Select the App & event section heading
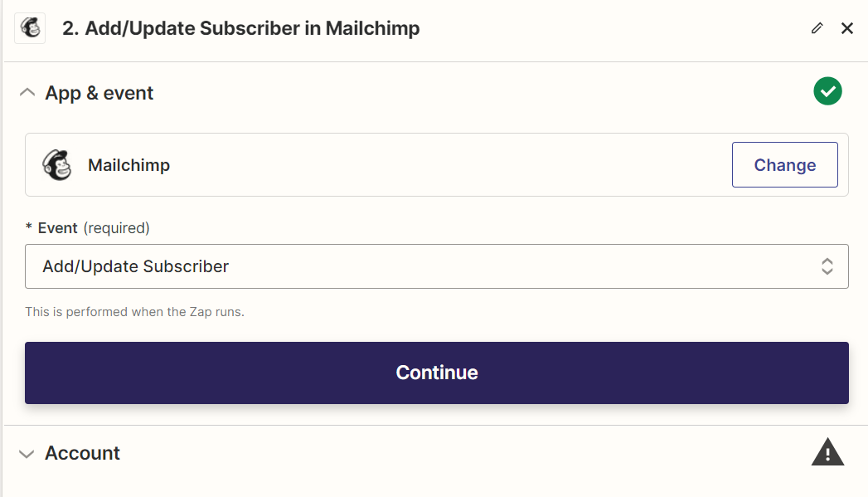Viewport: 868px width, 497px height. pos(99,93)
